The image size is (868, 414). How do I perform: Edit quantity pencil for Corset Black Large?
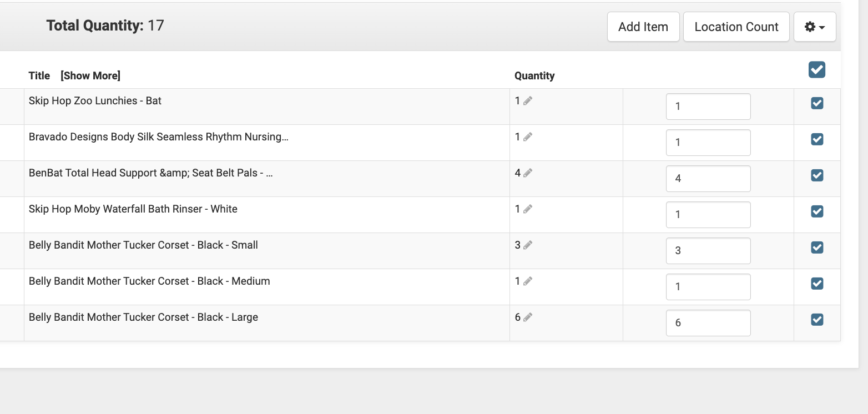pyautogui.click(x=527, y=317)
